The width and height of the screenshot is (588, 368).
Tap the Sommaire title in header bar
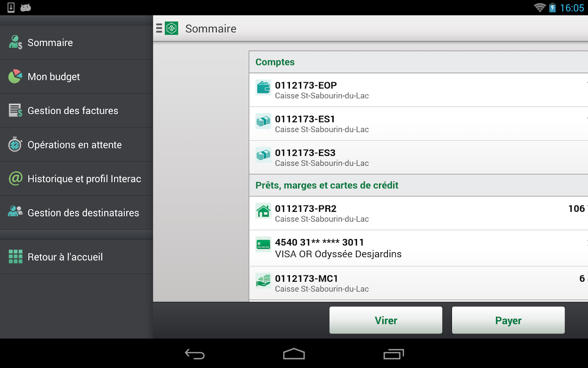(211, 29)
